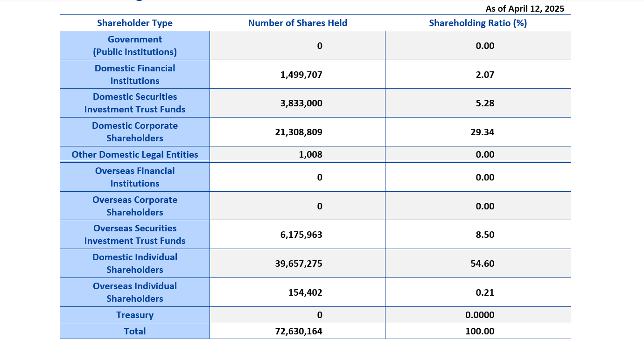Screen dimensions: 644x340
Task: Select the Other Domestic Legal Entities cell
Action: [x=134, y=154]
